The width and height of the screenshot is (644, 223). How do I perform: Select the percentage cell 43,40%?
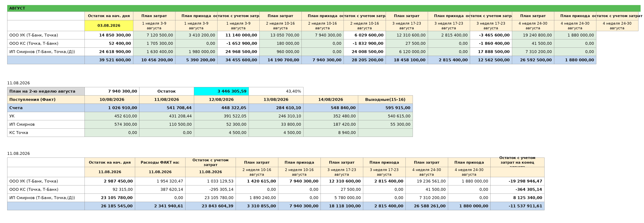[x=276, y=91]
